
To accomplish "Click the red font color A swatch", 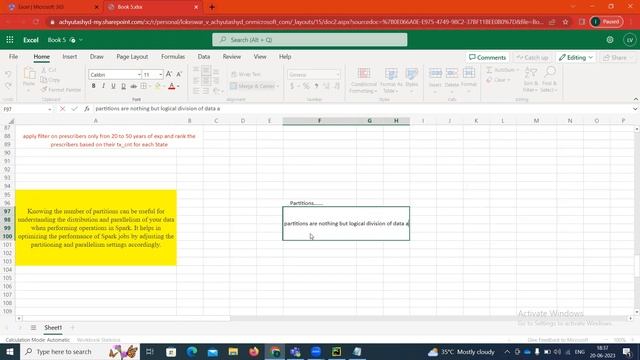I will (172, 86).
